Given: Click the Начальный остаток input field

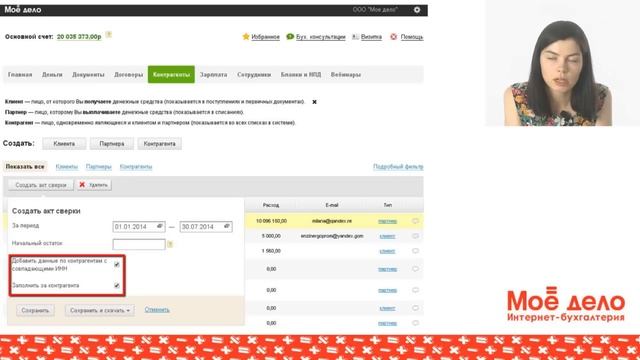Looking at the screenshot, I should pos(139,244).
